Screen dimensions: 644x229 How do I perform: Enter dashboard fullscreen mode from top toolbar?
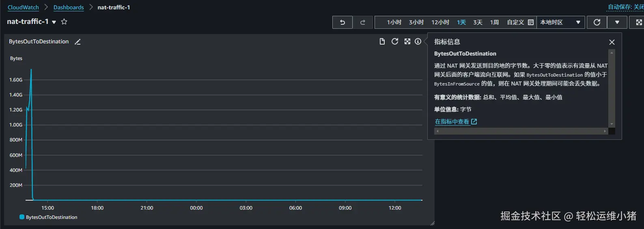(x=638, y=22)
